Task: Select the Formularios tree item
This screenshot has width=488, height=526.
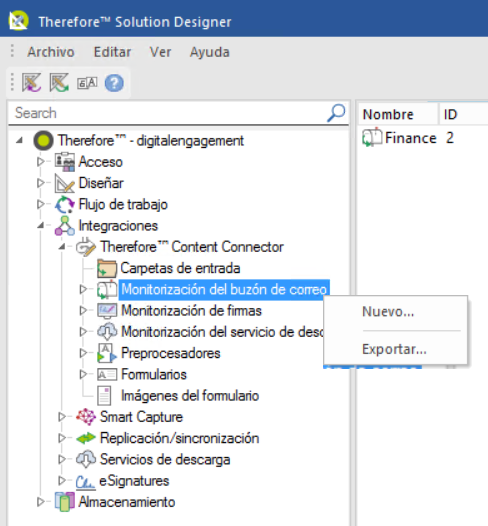Action: coord(154,374)
